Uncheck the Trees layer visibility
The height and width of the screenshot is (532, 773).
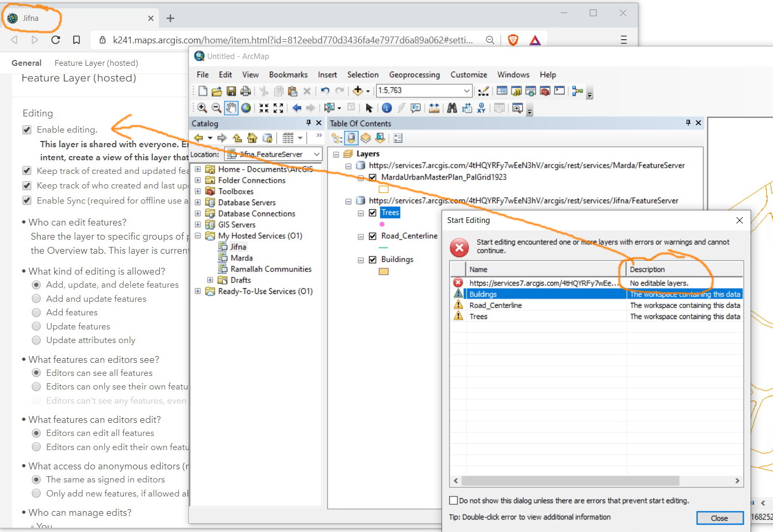click(x=373, y=212)
